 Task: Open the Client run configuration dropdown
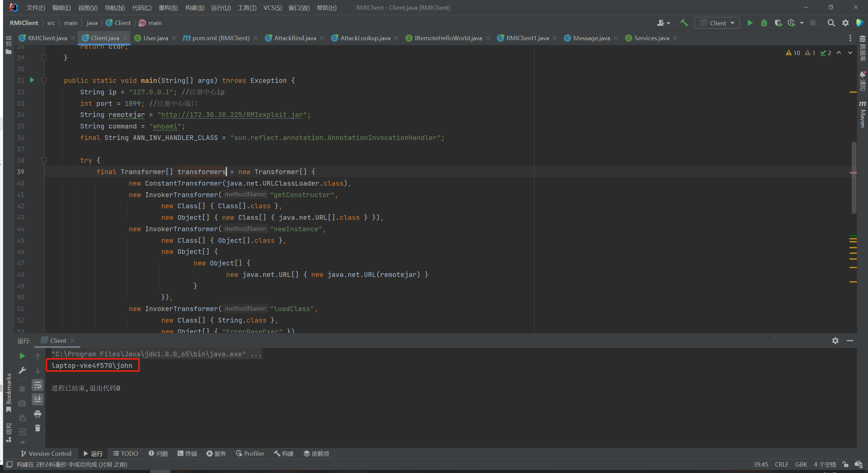click(x=717, y=23)
